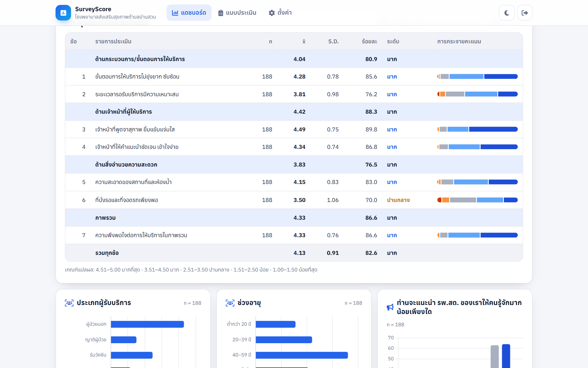Image resolution: width=588 pixels, height=368 pixels.
Task: Click the 20–39 ปี age bar
Action: pyautogui.click(x=284, y=340)
